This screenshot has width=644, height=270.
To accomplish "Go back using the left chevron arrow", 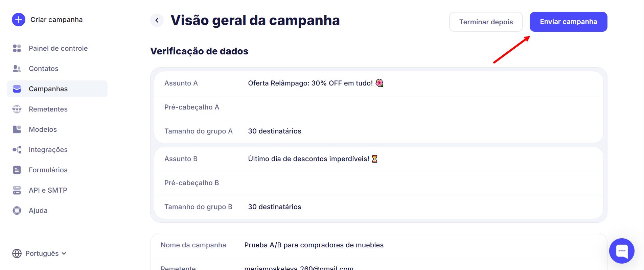I will click(x=157, y=20).
